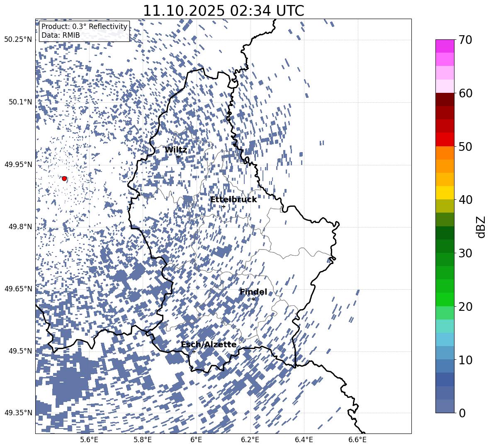
Task: Click the blue 10 dBZ color band
Action: pos(445,353)
